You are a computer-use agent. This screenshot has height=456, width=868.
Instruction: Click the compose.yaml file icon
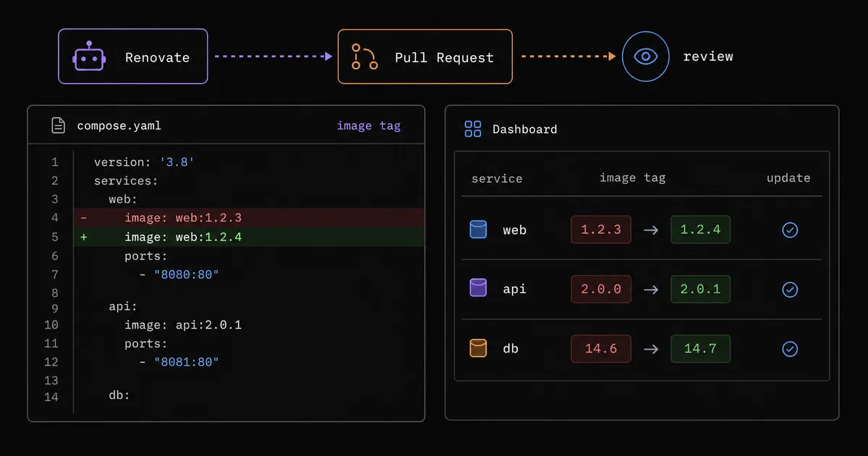click(58, 125)
